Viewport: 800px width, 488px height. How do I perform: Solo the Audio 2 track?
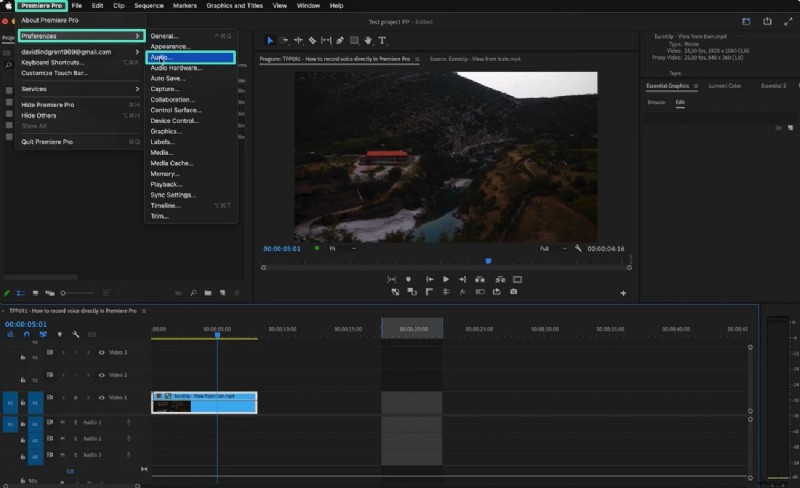[x=76, y=438]
